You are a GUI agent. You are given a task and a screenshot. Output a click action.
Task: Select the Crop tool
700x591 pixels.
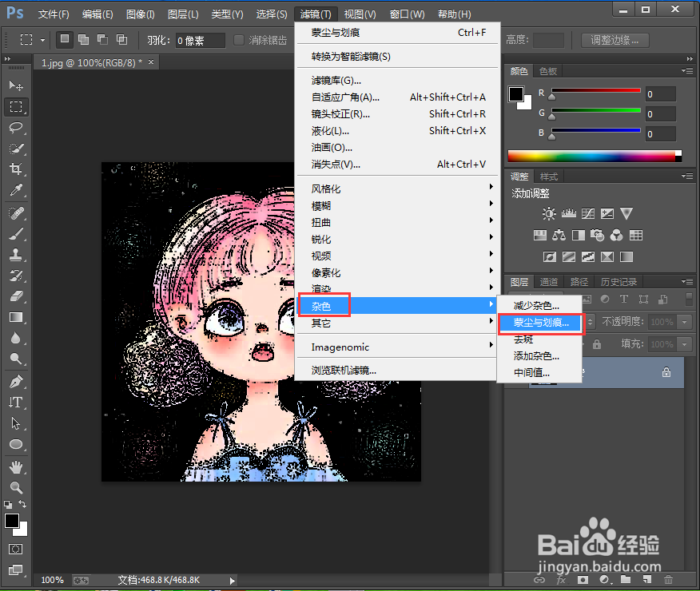tap(16, 169)
